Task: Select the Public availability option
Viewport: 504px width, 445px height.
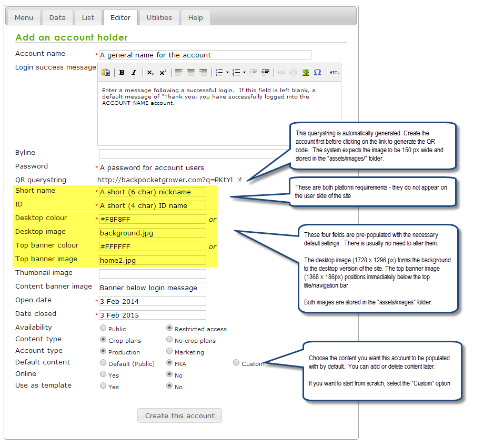Action: click(x=103, y=328)
